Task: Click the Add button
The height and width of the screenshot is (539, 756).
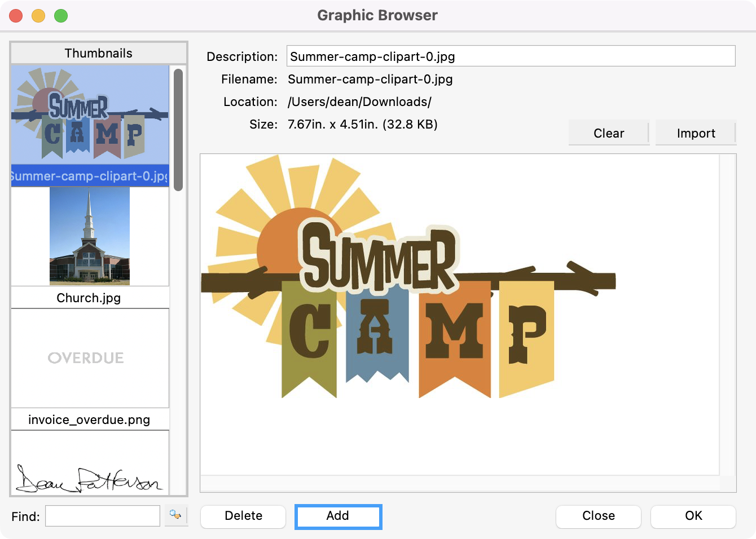Action: click(338, 516)
